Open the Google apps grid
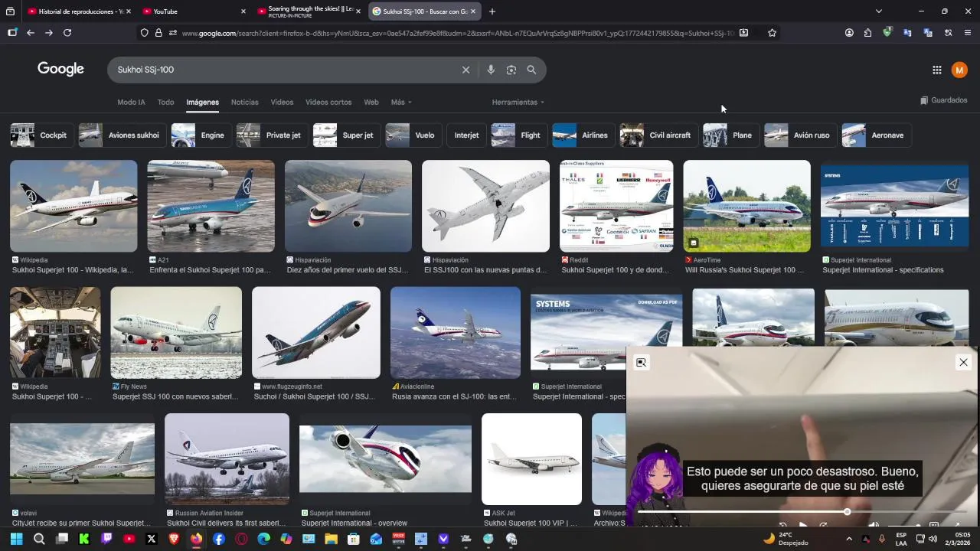Screen dimensions: 980x551 (936, 70)
